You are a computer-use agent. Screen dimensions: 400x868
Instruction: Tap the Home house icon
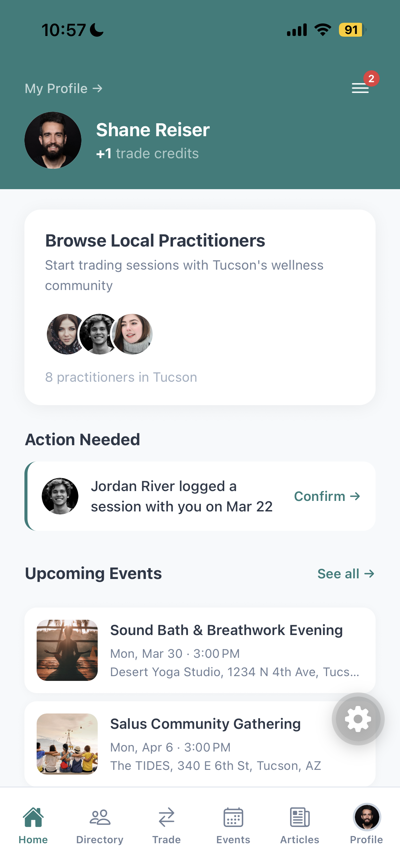tap(33, 817)
